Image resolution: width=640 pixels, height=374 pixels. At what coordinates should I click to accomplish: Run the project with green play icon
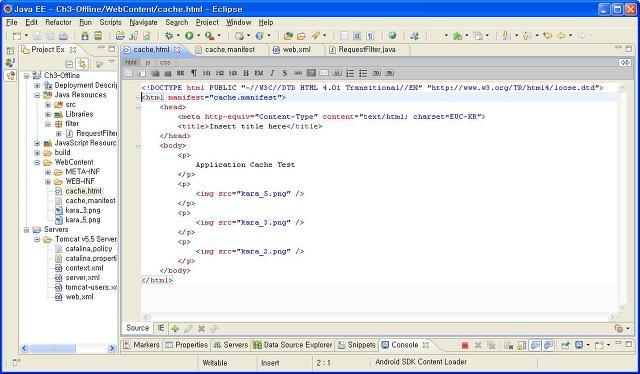[x=189, y=36]
